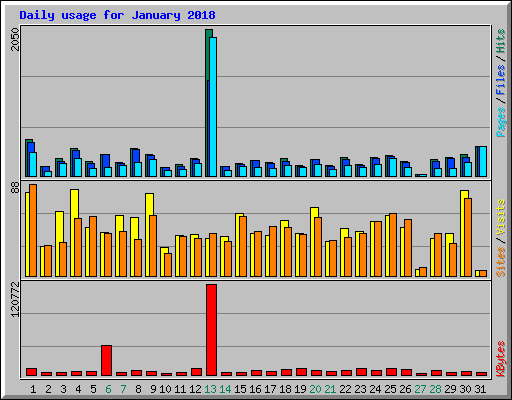
Task: Click day label '22' on the axis
Action: pos(345,389)
